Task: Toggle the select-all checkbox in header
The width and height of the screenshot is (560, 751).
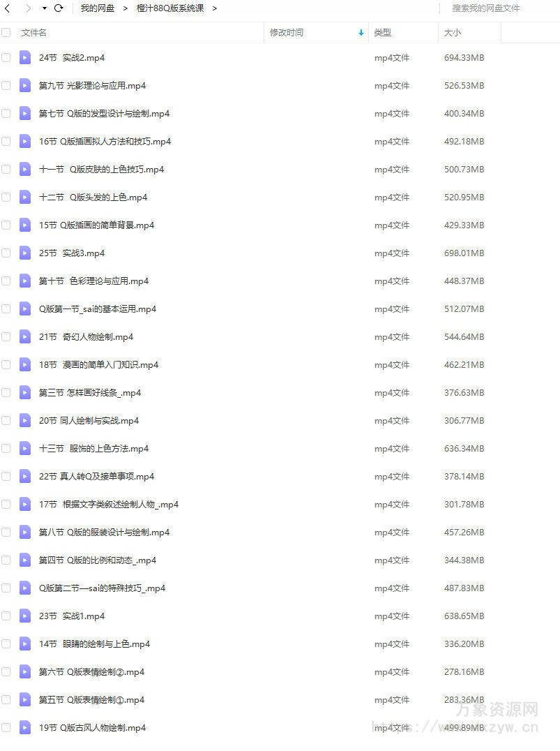Action: click(x=6, y=33)
